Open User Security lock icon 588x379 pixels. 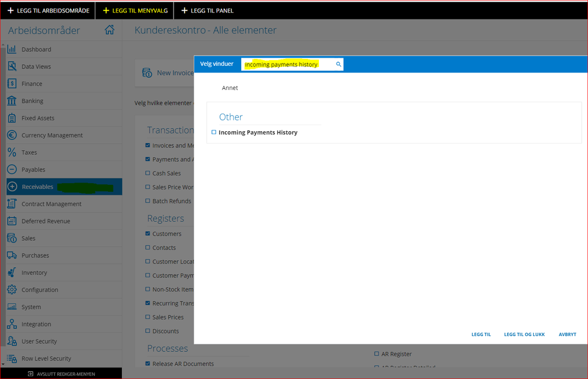coord(12,341)
